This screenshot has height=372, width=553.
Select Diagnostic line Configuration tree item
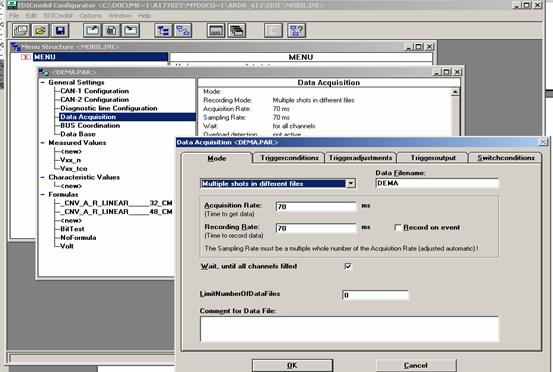coord(109,108)
